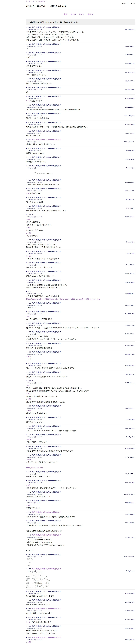The height and width of the screenshot is (644, 138).
Task: Open the ▼ menu of post 0057
Action: pos(27,637)
